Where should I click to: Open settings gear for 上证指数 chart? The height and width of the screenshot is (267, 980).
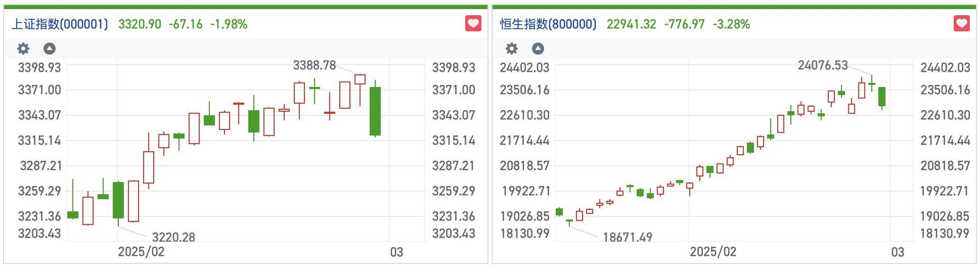(23, 49)
